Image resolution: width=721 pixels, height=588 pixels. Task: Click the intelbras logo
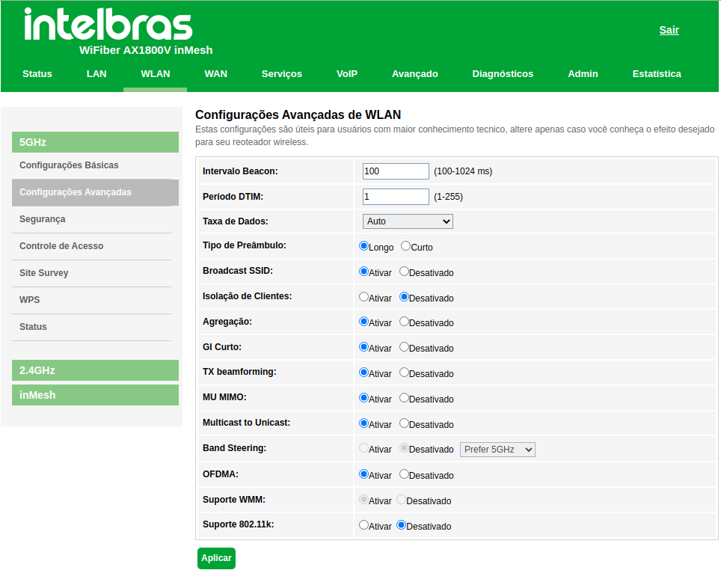pos(108,25)
